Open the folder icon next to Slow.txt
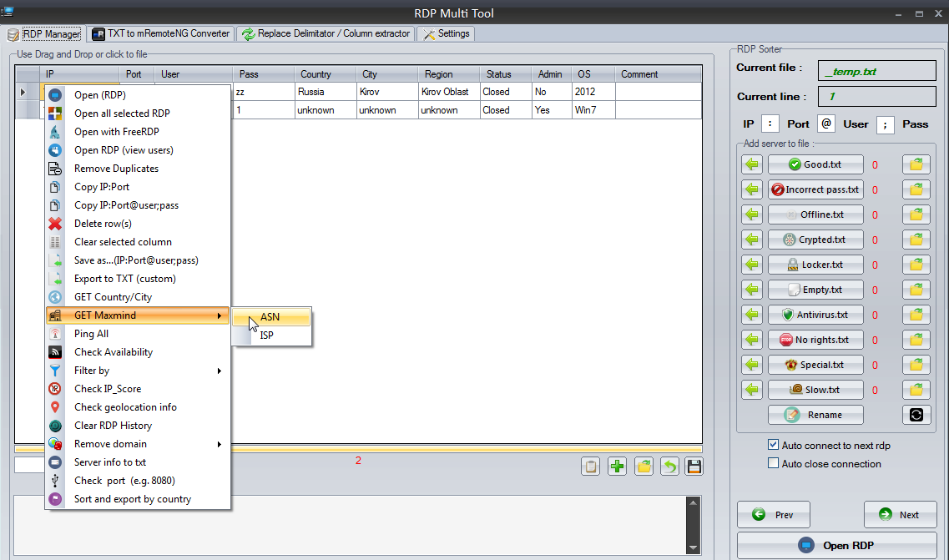The height and width of the screenshot is (560, 949). [916, 390]
